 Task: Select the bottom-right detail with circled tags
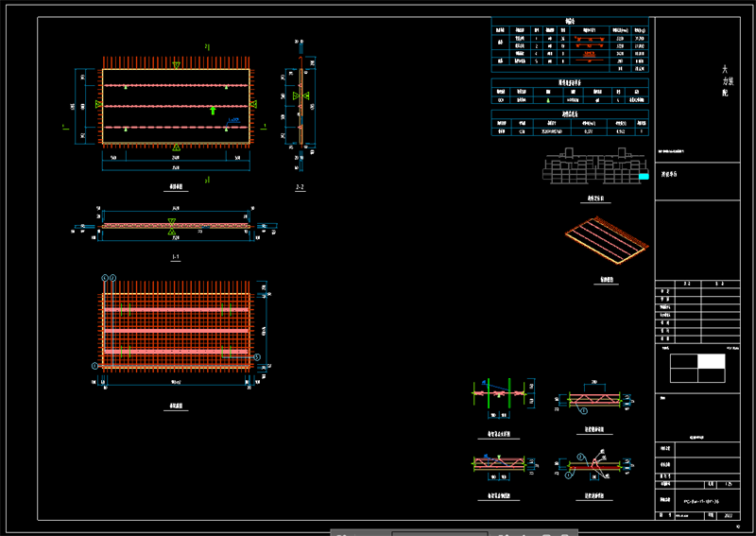tap(594, 464)
